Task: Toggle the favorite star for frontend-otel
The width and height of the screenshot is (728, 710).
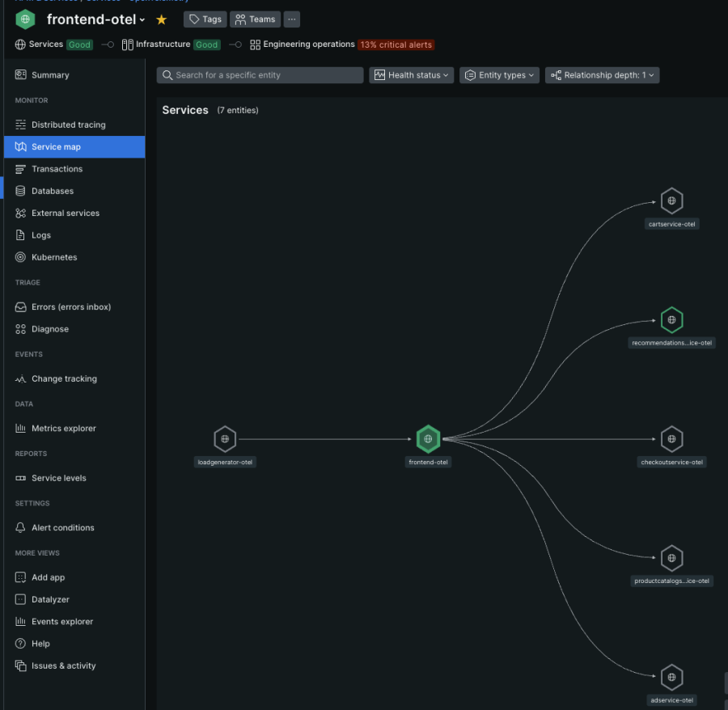Action: coord(161,19)
